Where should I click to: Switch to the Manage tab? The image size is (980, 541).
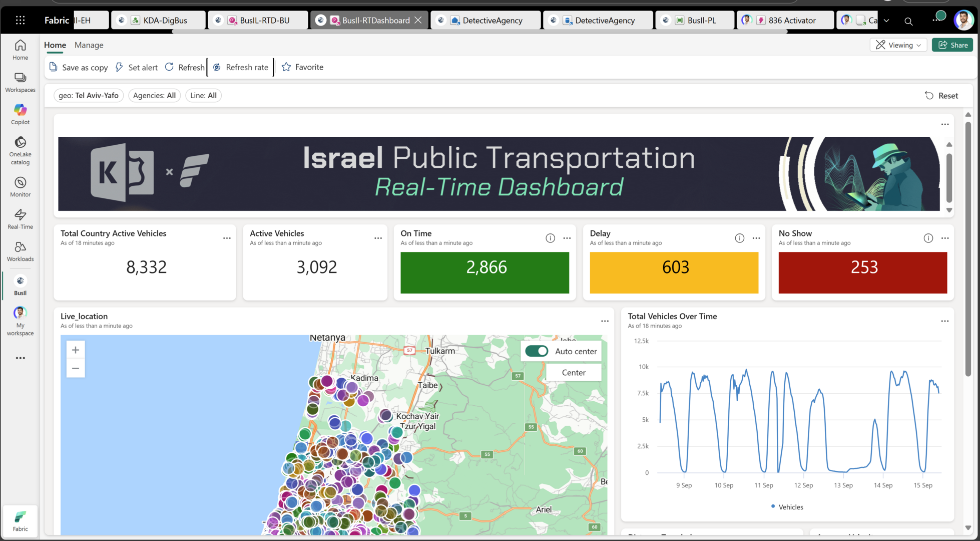(x=89, y=45)
